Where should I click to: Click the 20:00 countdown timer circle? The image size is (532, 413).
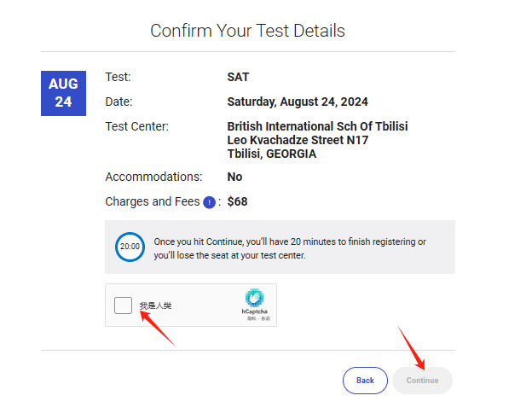pos(130,247)
